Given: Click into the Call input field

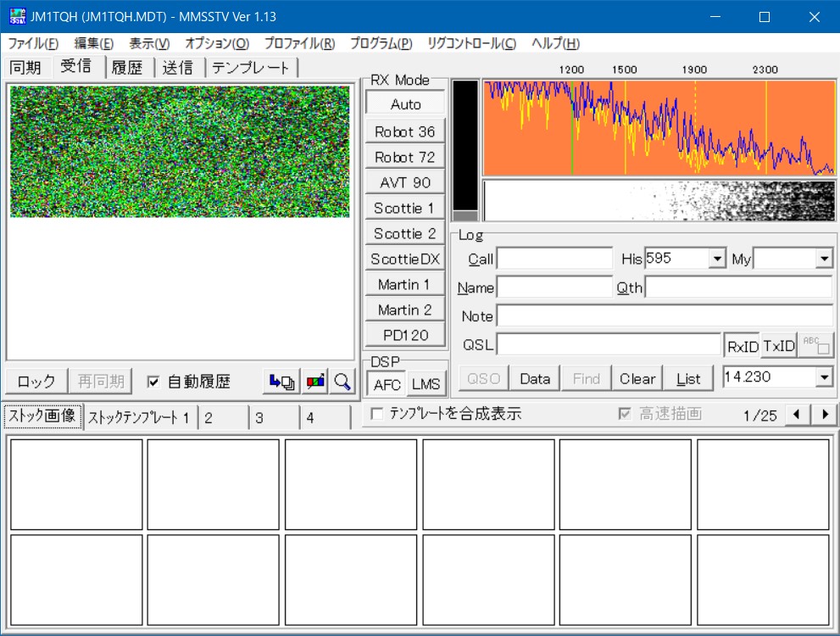Looking at the screenshot, I should (554, 259).
